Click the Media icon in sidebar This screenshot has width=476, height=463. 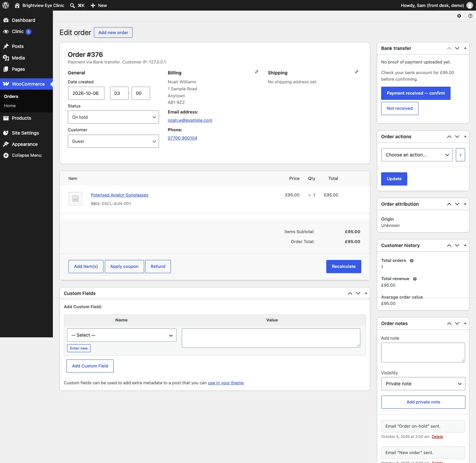[6, 58]
